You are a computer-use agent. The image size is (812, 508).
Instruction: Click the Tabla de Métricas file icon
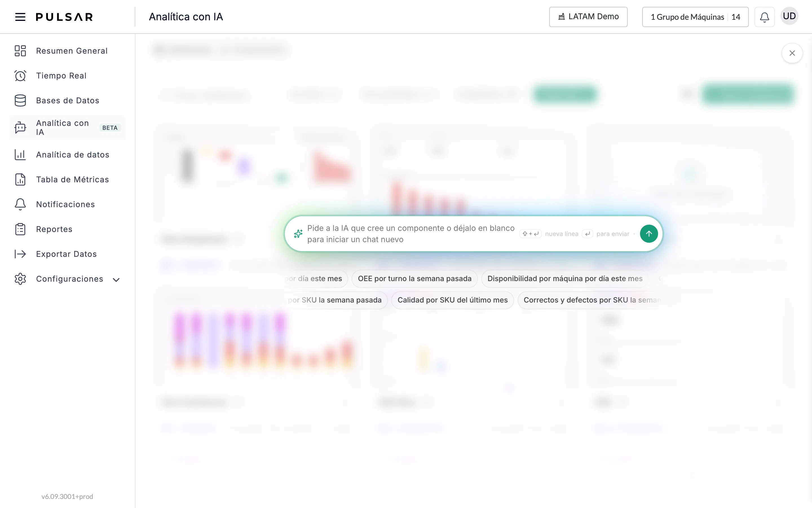(20, 179)
